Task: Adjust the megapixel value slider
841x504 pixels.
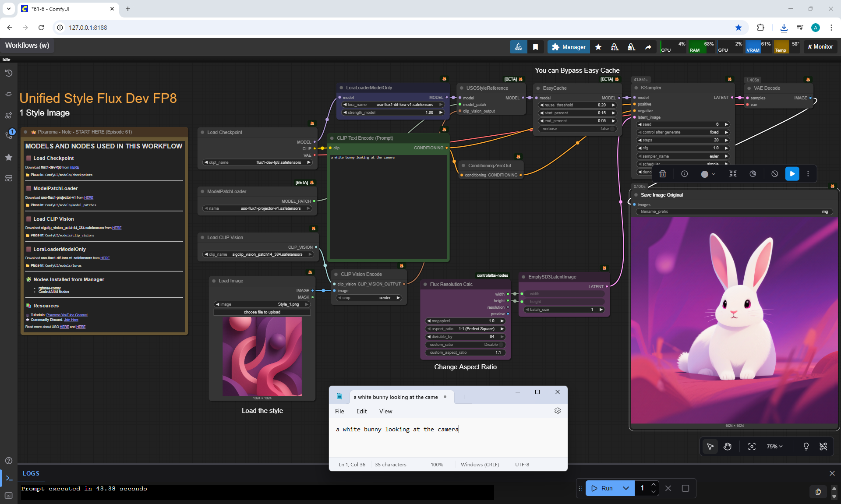Action: pos(465,321)
